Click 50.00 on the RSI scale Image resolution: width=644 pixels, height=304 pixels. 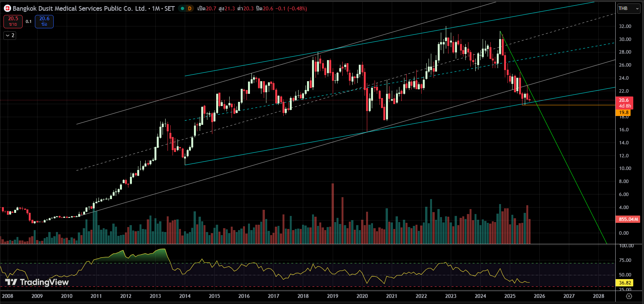point(625,275)
